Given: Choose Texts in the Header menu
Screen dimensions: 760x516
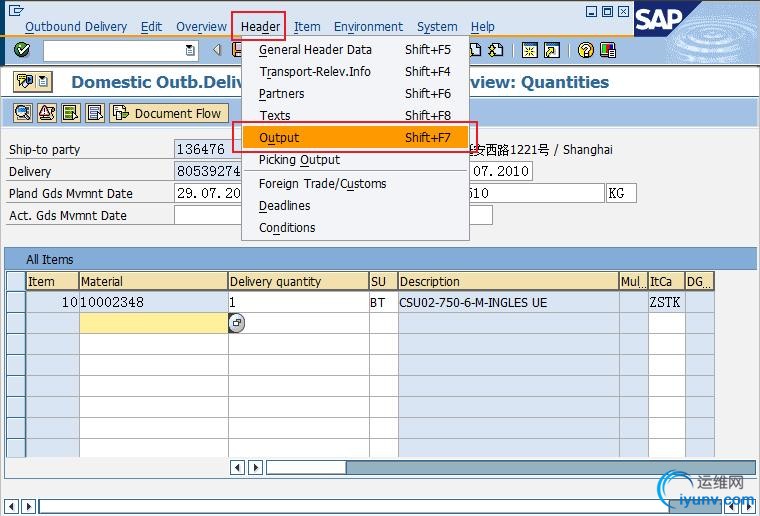Looking at the screenshot, I should click(x=355, y=115).
